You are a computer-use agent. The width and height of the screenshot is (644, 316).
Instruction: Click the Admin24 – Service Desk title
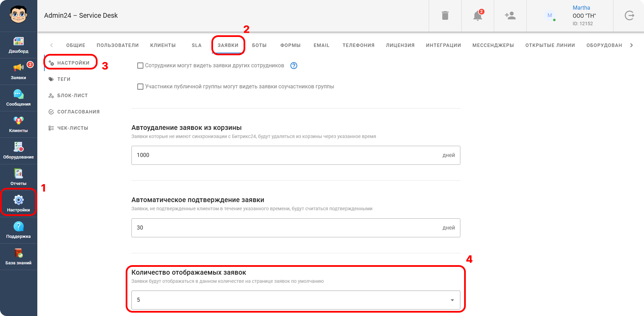click(x=81, y=16)
